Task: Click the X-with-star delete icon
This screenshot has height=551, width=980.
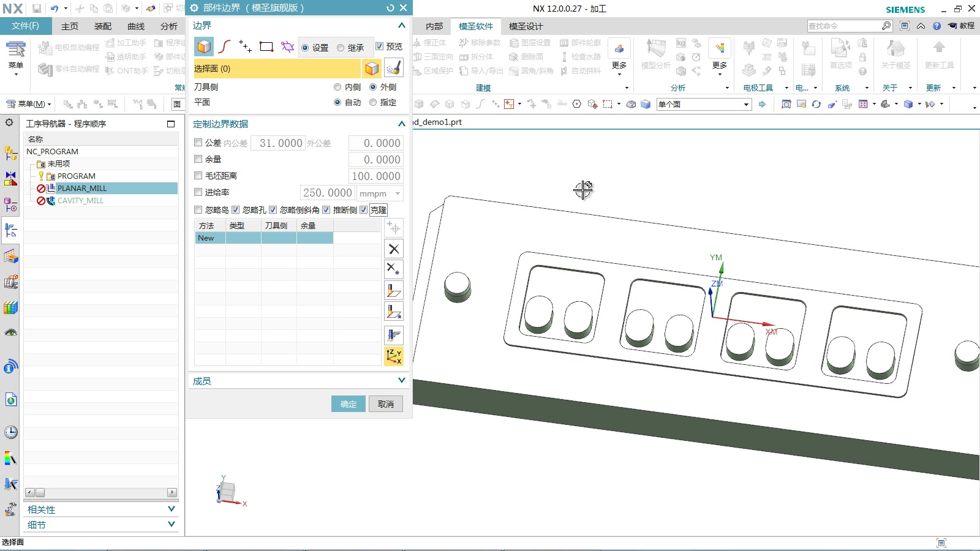Action: pos(394,269)
